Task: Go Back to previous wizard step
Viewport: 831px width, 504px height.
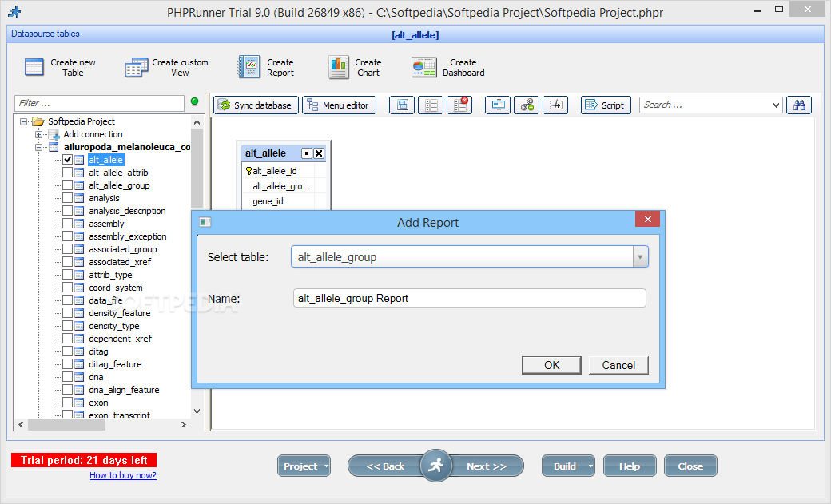Action: [x=385, y=466]
